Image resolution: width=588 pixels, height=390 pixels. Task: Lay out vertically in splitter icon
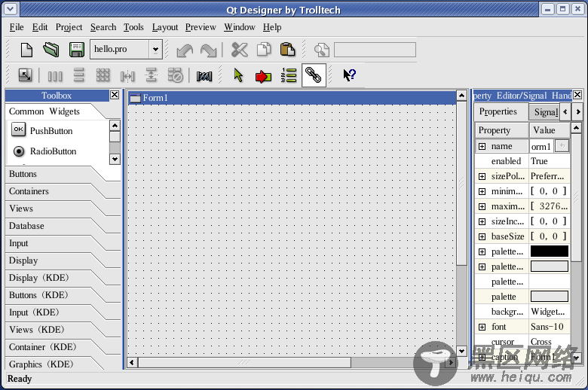(151, 75)
